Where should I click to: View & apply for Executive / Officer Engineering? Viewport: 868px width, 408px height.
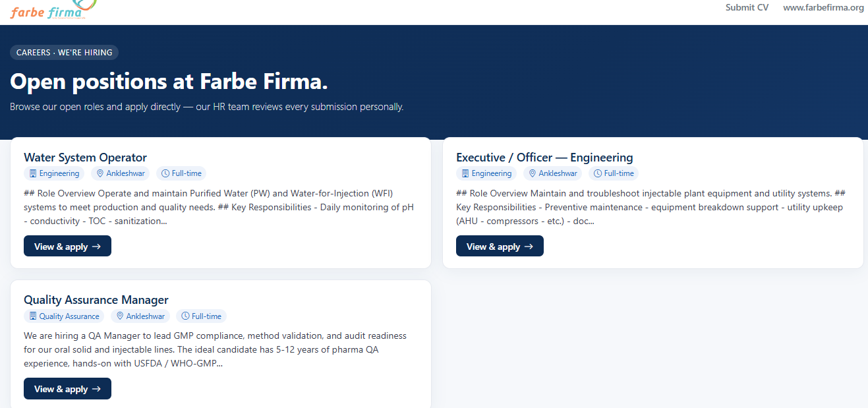[500, 246]
